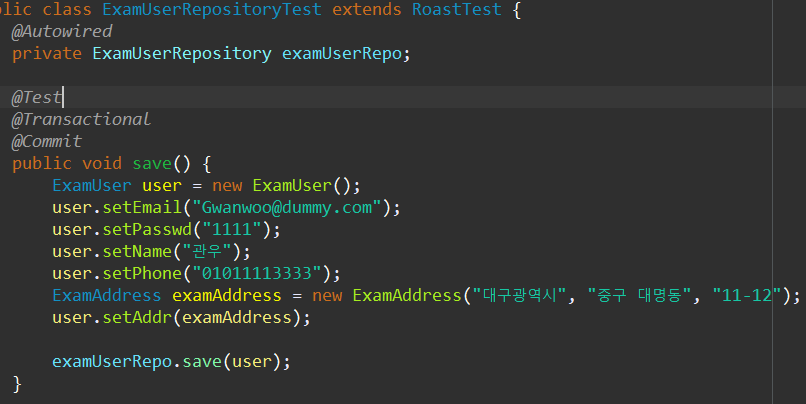The image size is (806, 404).
Task: Click the setName method call
Action: tap(137, 251)
